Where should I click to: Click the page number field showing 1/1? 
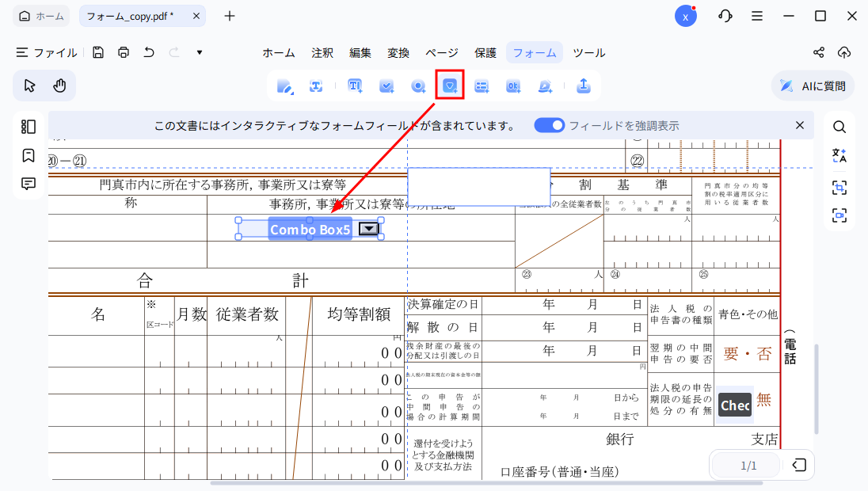744,465
